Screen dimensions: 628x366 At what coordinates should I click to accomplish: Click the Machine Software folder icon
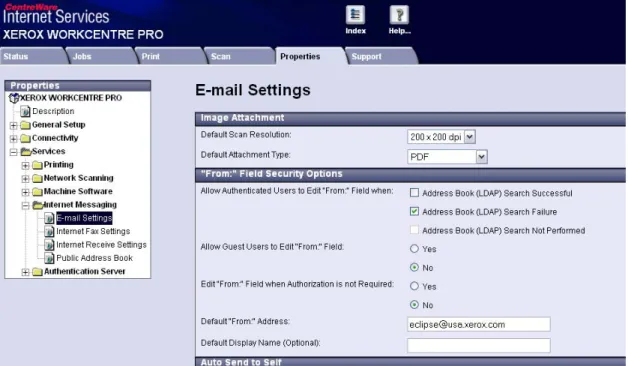tap(38, 191)
